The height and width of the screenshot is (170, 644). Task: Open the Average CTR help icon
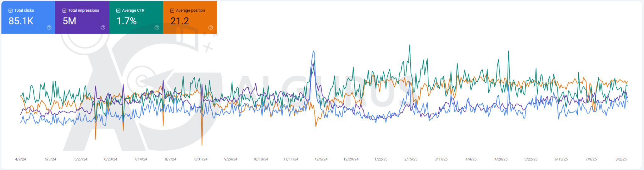click(x=157, y=28)
